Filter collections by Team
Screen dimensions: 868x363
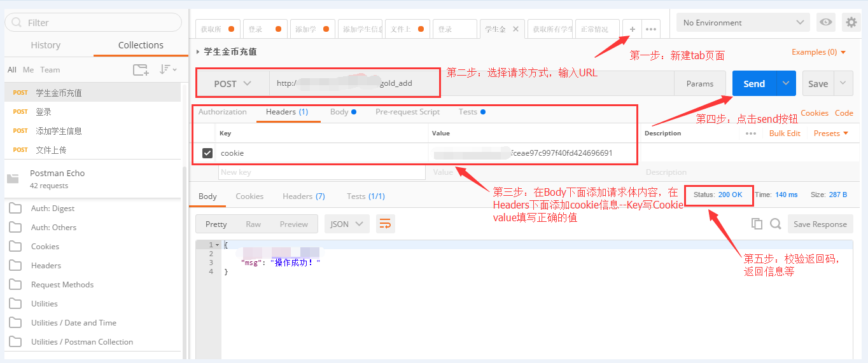pos(50,70)
